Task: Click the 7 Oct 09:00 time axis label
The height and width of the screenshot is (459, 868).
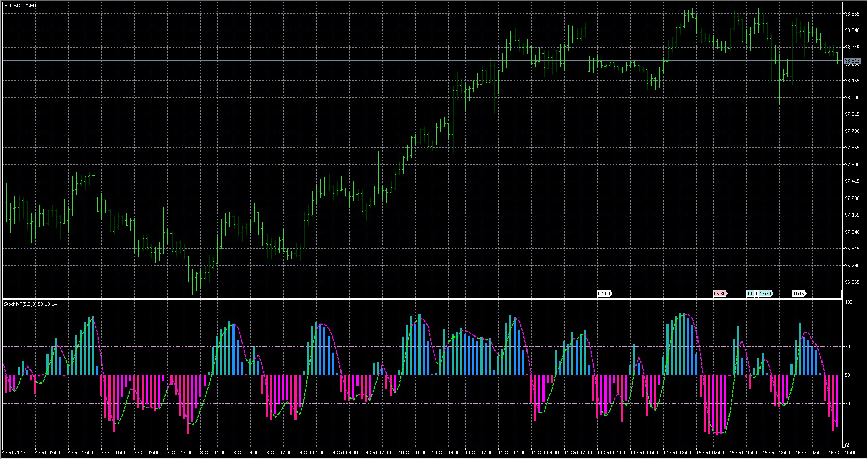Action: click(147, 453)
